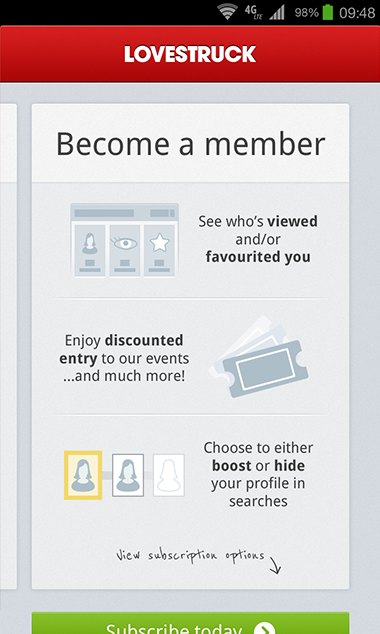
Task: Tap the View subscription options handwritten text
Action: (x=190, y=556)
